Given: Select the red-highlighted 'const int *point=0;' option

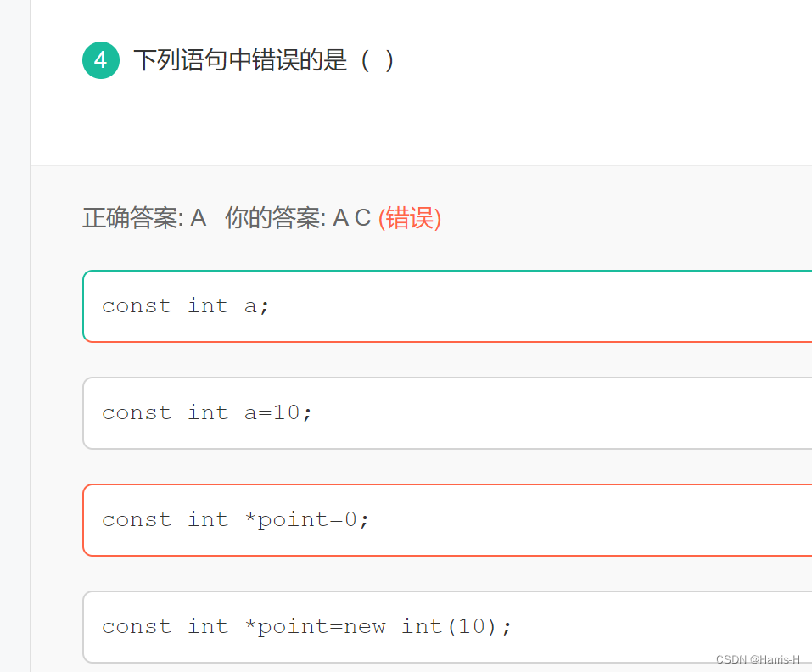Looking at the screenshot, I should (x=424, y=520).
